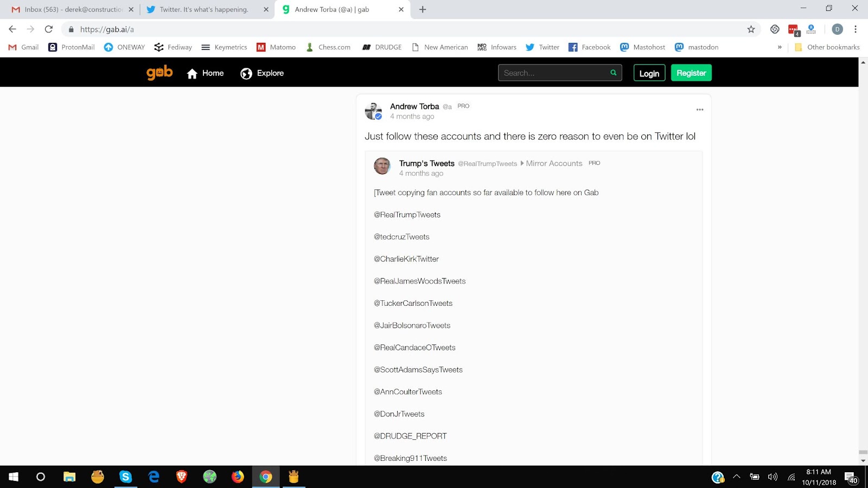Open Andrew Torba profile name link
The width and height of the screenshot is (868, 488).
[414, 106]
